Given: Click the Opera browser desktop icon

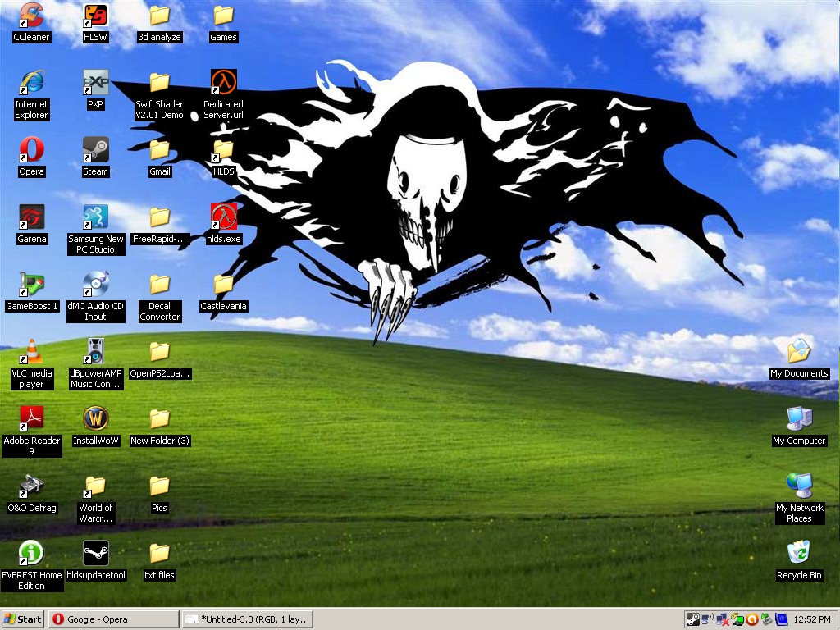Looking at the screenshot, I should 31,150.
